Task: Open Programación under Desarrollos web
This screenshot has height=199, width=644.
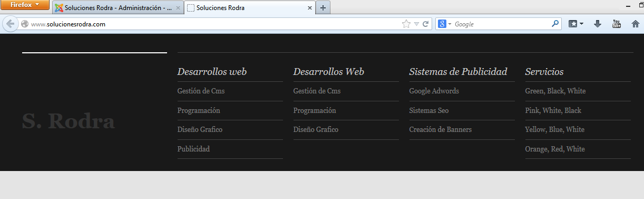Action: click(x=199, y=110)
